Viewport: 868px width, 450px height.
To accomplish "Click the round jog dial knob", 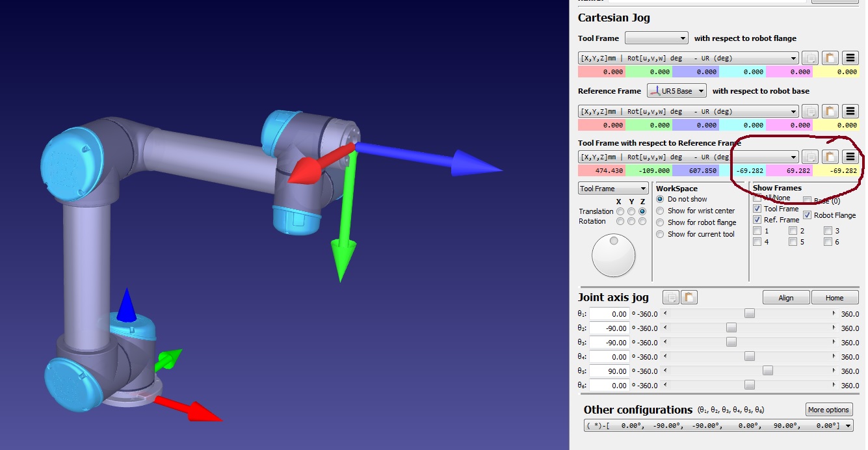I will pyautogui.click(x=613, y=255).
